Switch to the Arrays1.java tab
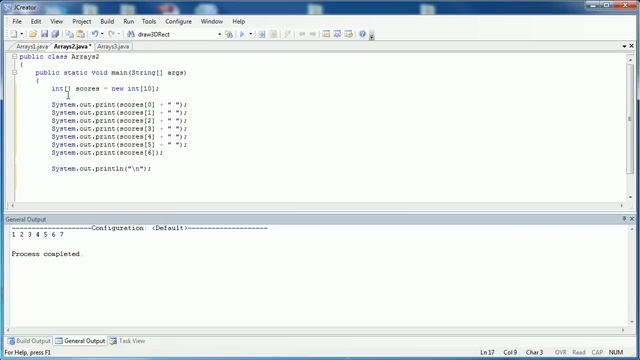The image size is (640, 360). click(x=32, y=47)
